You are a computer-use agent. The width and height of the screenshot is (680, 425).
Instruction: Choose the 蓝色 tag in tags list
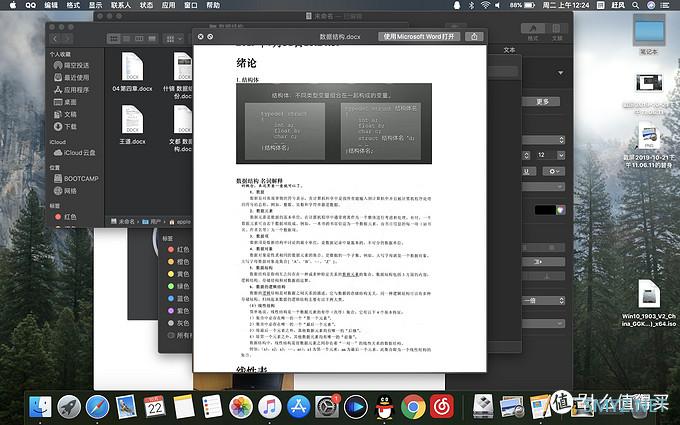[x=179, y=298]
